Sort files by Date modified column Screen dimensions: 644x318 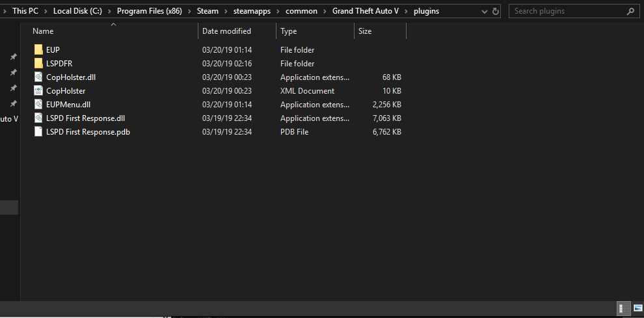pos(226,31)
